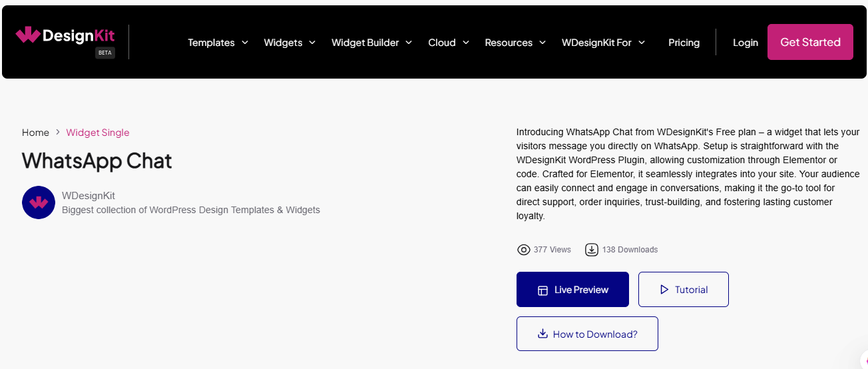Select the Widget Single breadcrumb
This screenshot has width=868, height=369.
point(98,133)
